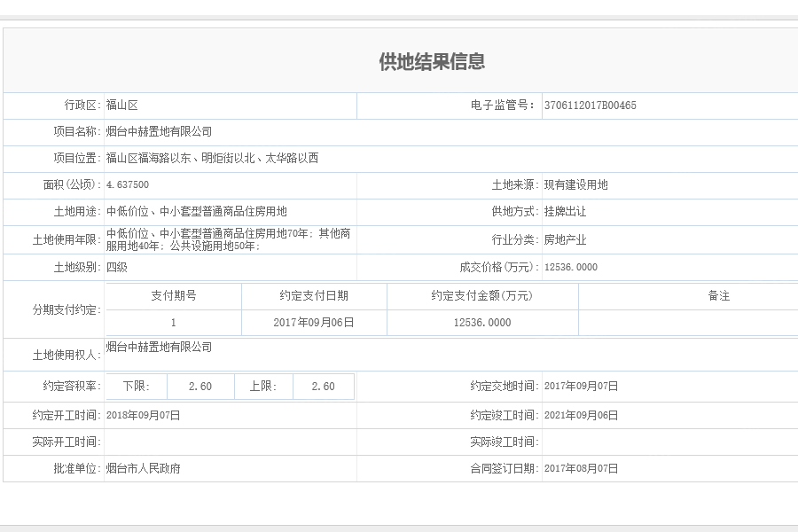Select payment amount 12536.0000 in payment table
Screen dimensions: 798x532
(x=482, y=323)
